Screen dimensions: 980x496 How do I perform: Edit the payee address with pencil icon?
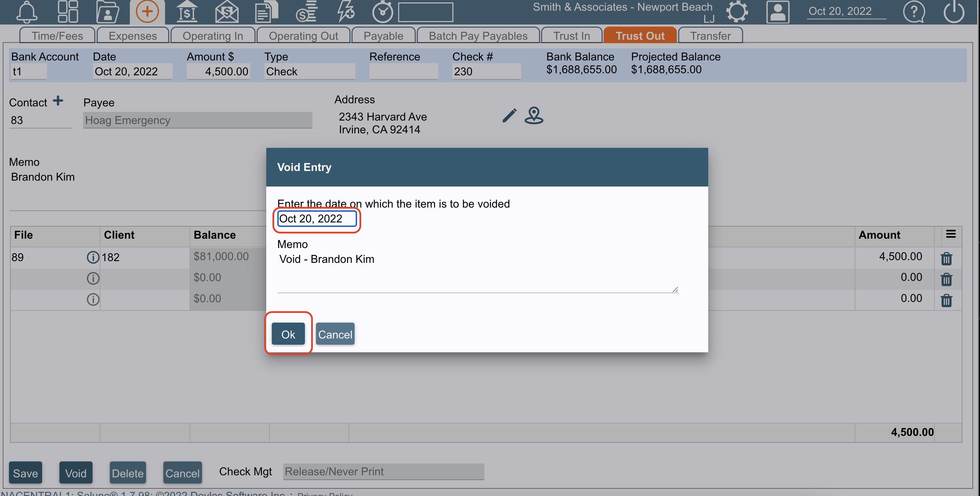[509, 115]
